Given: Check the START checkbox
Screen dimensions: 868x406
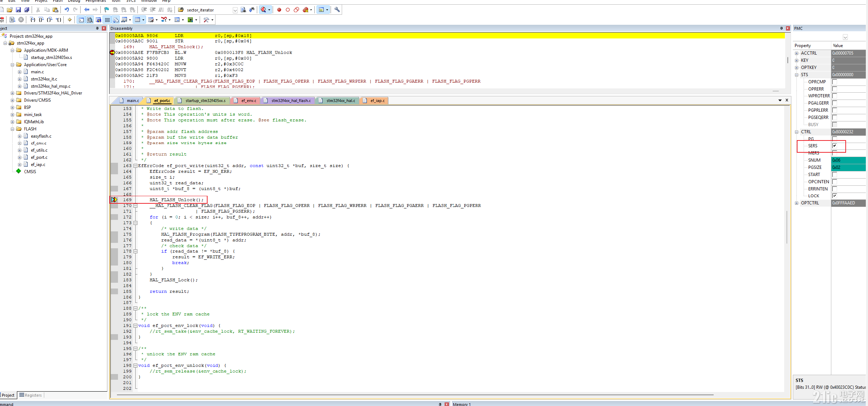Looking at the screenshot, I should click(835, 175).
